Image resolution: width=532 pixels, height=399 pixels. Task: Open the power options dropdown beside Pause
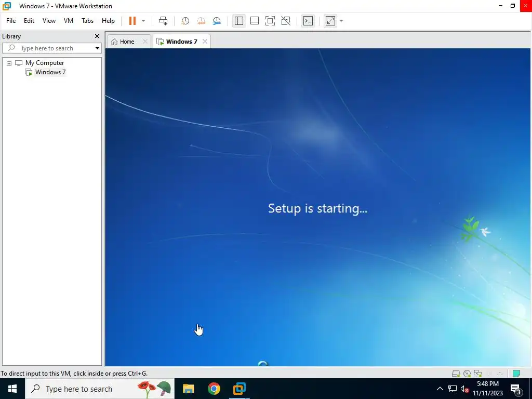click(143, 21)
